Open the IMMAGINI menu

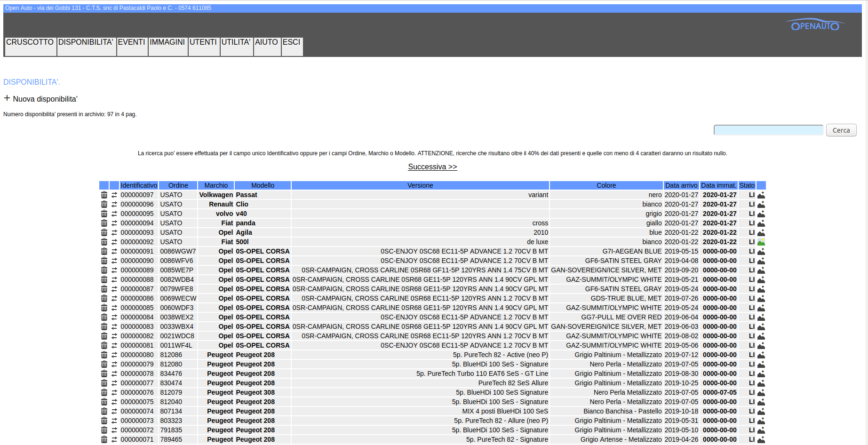point(167,47)
